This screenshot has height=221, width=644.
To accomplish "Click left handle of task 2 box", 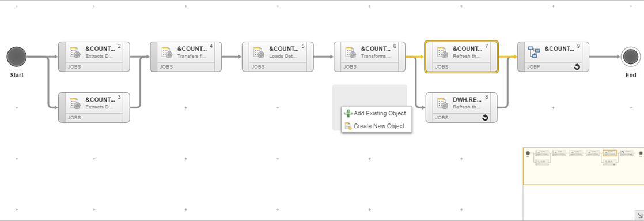I will pyautogui.click(x=62, y=57).
